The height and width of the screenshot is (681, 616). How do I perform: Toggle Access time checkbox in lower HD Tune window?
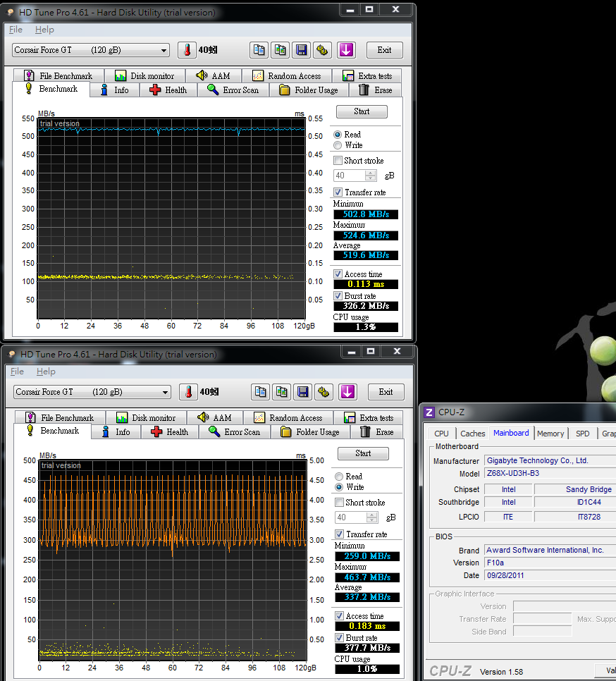[339, 616]
